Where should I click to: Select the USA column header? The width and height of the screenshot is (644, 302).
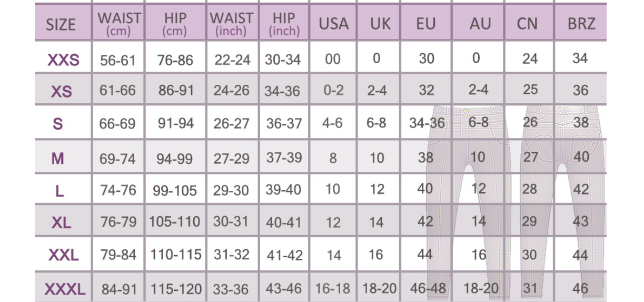tap(333, 24)
